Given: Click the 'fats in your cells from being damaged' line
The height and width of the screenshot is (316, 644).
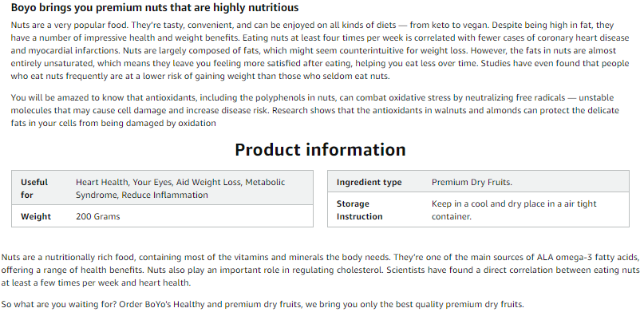Looking at the screenshot, I should pyautogui.click(x=113, y=123).
